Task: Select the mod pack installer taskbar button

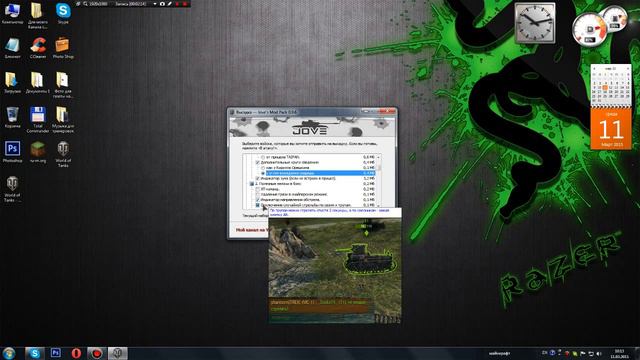Action: pos(118,353)
